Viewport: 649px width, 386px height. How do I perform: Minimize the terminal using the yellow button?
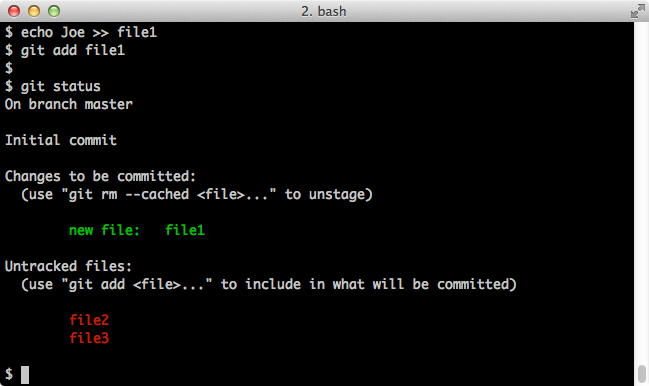pyautogui.click(x=34, y=11)
